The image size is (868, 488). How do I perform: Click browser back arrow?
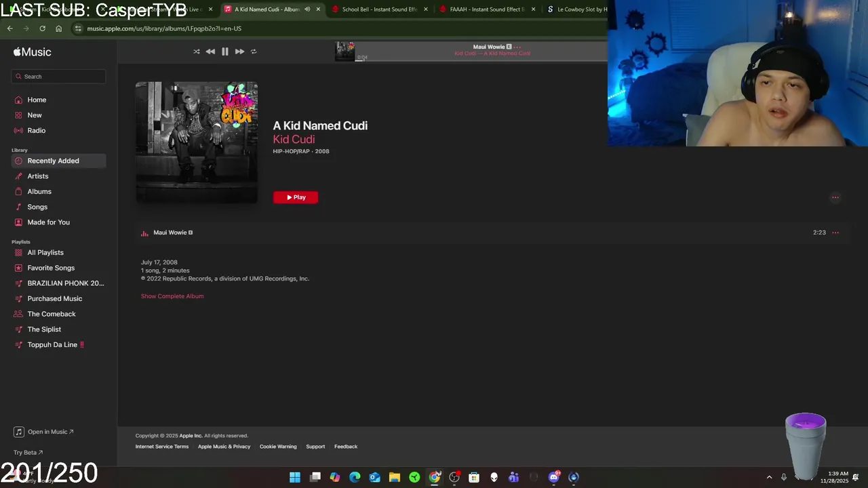(9, 28)
